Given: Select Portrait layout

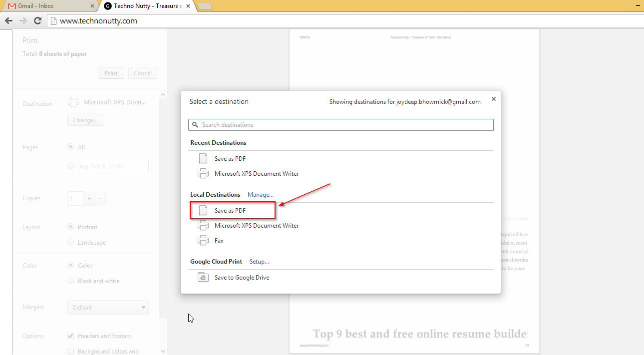Looking at the screenshot, I should 71,227.
